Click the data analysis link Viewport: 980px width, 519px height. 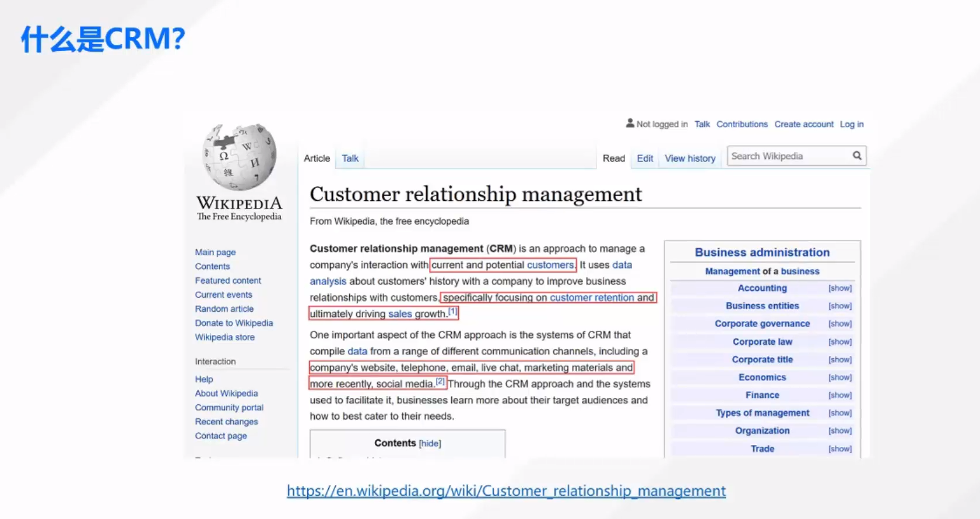(x=328, y=281)
